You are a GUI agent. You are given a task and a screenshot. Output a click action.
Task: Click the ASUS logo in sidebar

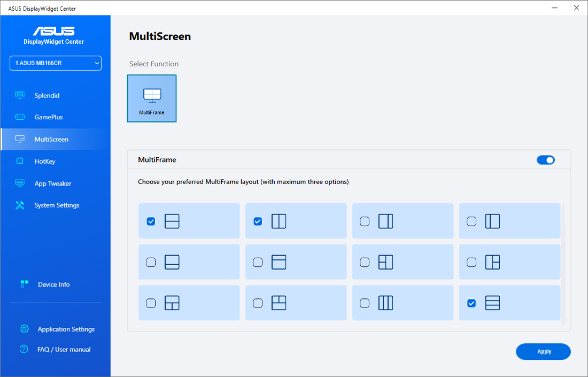[x=53, y=31]
